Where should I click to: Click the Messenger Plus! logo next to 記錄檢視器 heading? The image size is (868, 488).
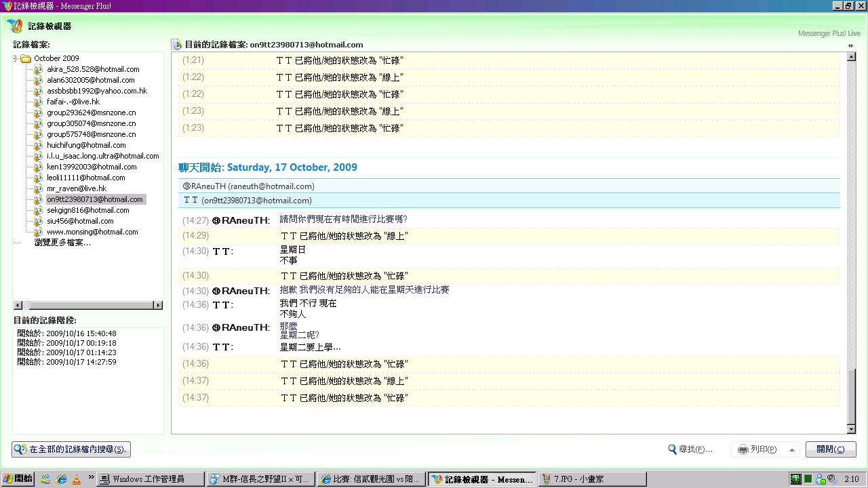tap(15, 26)
